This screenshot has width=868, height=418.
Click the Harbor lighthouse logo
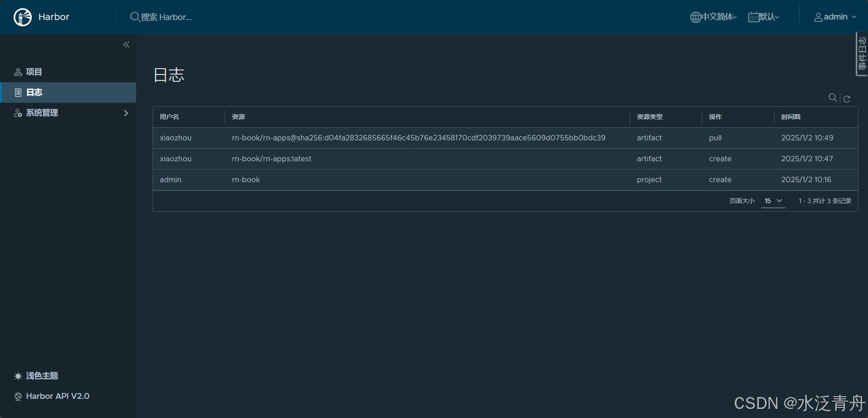[x=22, y=17]
